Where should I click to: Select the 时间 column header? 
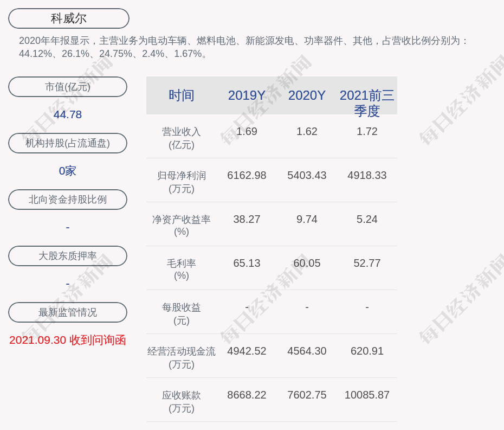click(x=182, y=95)
